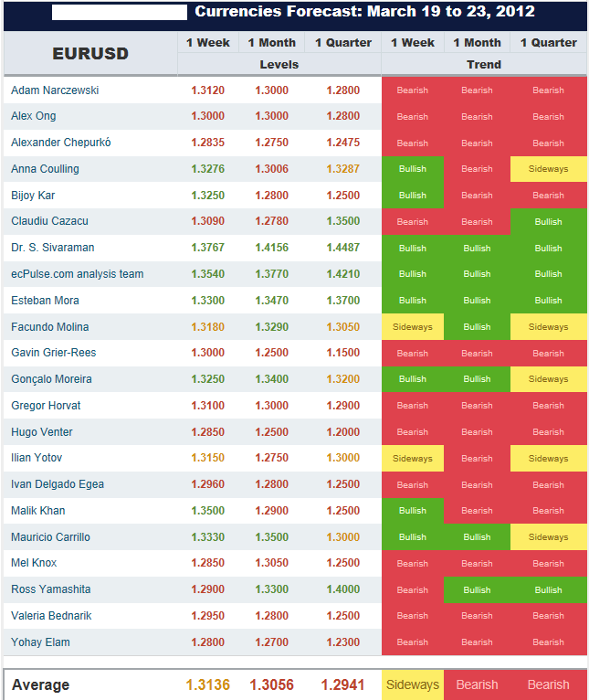The image size is (589, 700).
Task: Select Yohay Elam's 1.2700 month level
Action: coord(272,642)
